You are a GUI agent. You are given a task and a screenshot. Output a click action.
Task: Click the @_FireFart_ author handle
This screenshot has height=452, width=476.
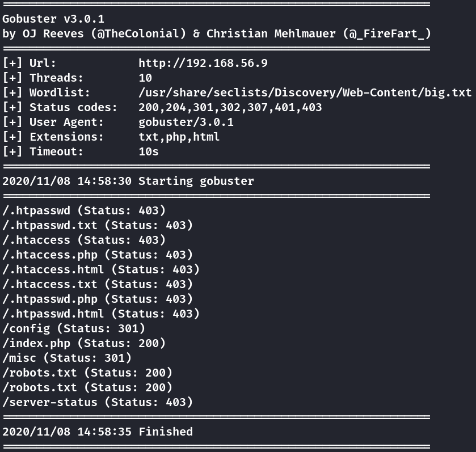click(387, 33)
